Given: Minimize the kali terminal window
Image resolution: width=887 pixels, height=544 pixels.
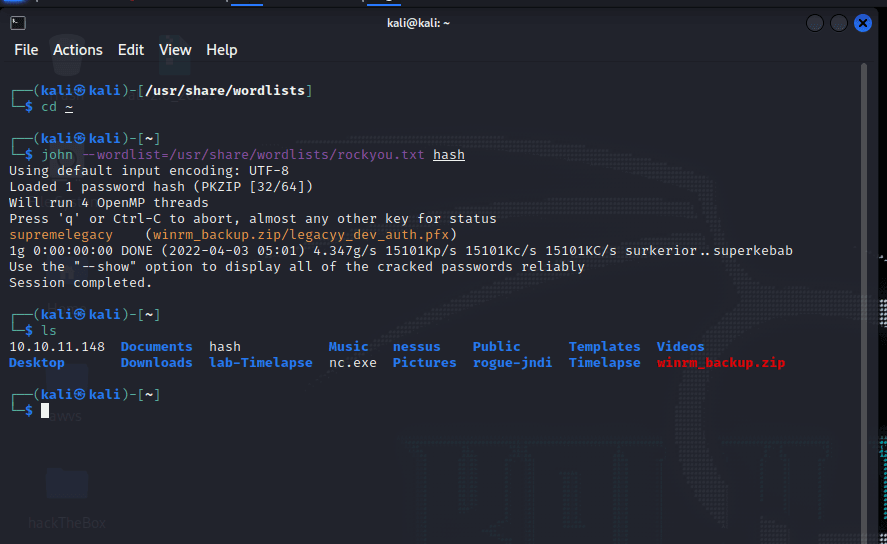Looking at the screenshot, I should coord(815,23).
